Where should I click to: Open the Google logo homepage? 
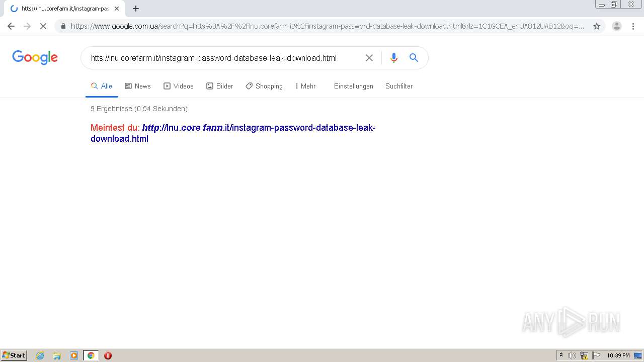[x=35, y=57]
